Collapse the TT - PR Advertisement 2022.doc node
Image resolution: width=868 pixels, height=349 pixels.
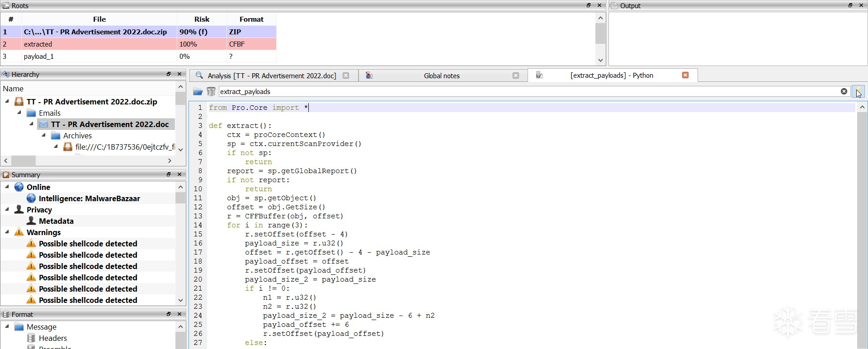pos(32,124)
